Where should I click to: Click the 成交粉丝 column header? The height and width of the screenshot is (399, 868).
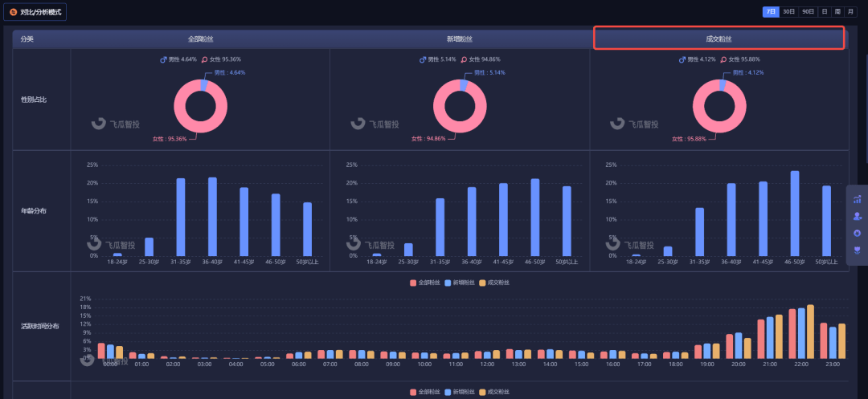click(719, 39)
